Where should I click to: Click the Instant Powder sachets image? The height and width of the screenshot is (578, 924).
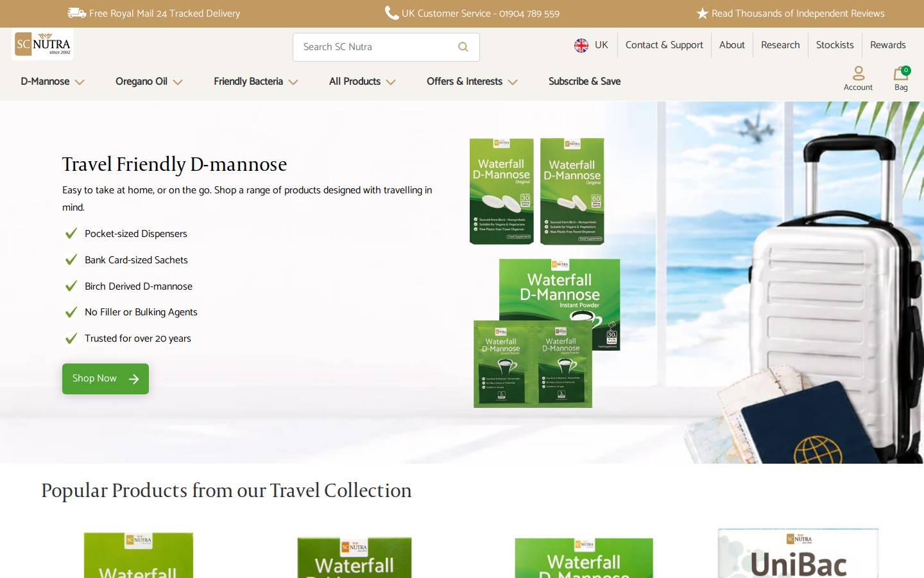533,364
